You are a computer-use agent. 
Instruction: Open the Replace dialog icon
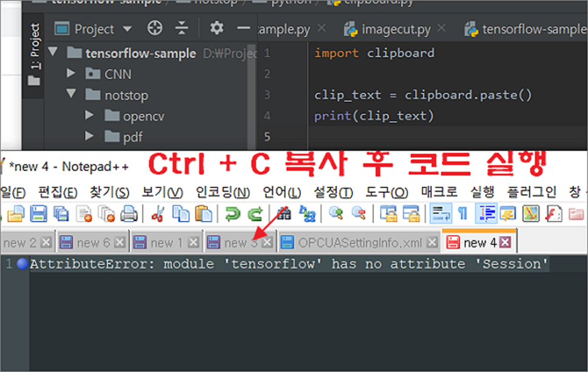[307, 214]
